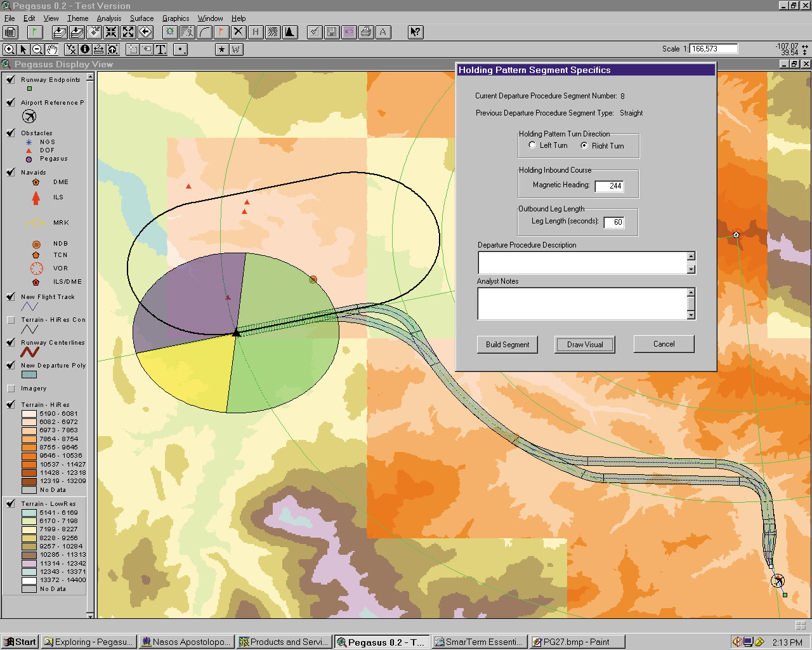Viewport: 812px width, 650px height.
Task: Select the pan hand tool
Action: tap(51, 50)
